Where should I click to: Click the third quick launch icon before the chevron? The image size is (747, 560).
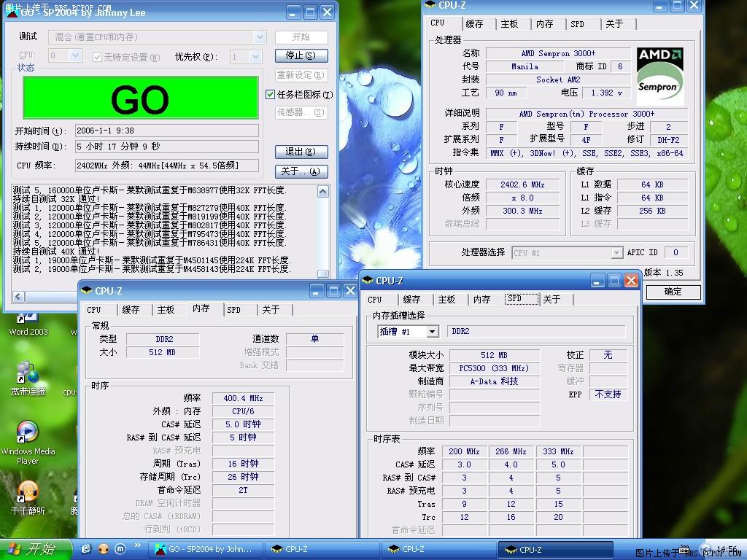tap(120, 549)
